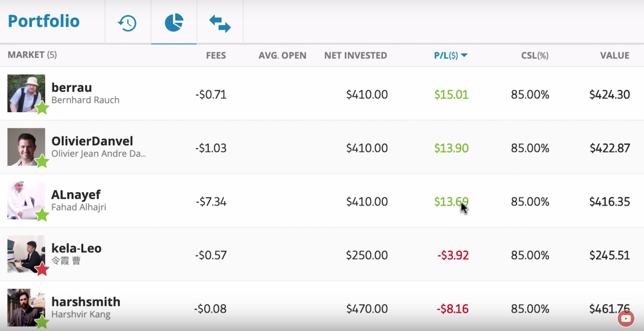Open kela-Leo's profile photo
Viewport: 644px width, 331px height.
tap(26, 254)
